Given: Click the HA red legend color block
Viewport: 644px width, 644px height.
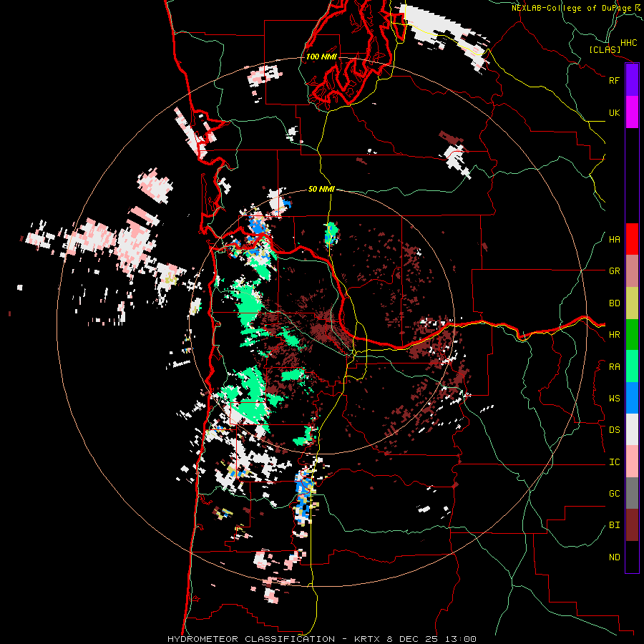Looking at the screenshot, I should point(632,239).
